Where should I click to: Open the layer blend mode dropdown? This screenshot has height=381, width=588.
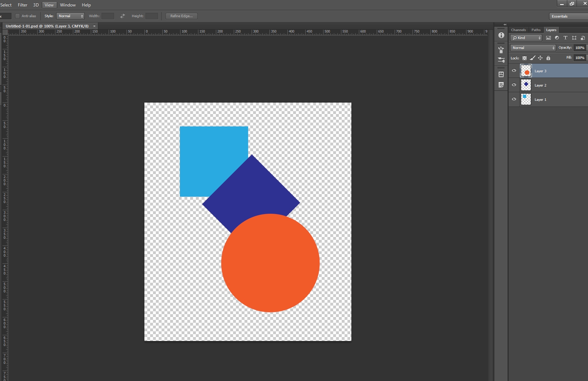point(533,48)
